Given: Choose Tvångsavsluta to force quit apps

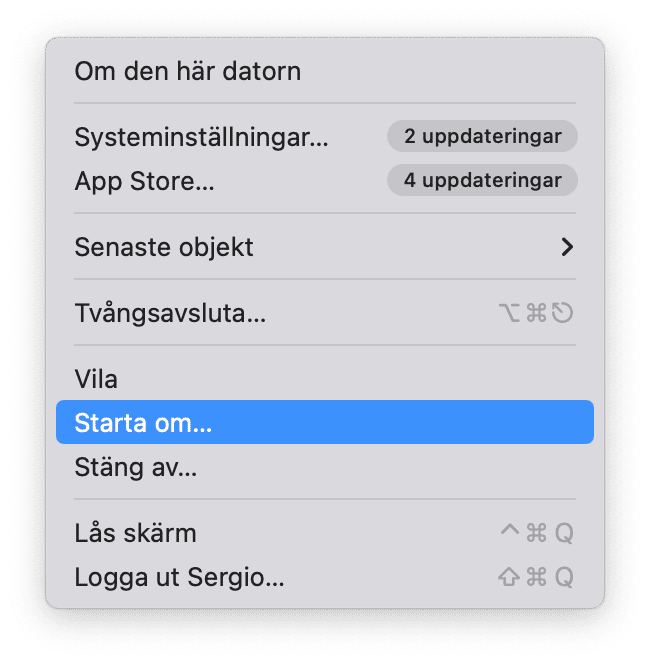Looking at the screenshot, I should click(x=170, y=313).
